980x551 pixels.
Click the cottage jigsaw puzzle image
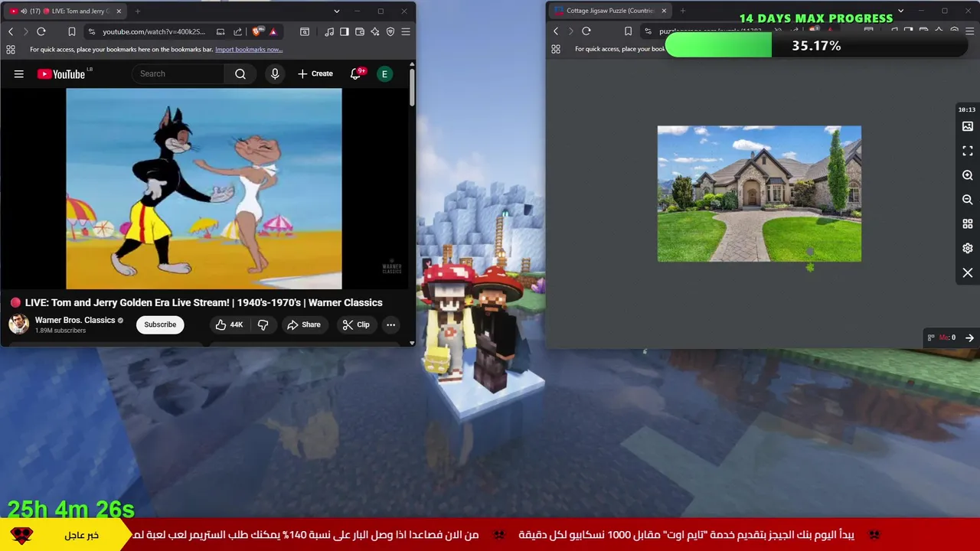[759, 194]
